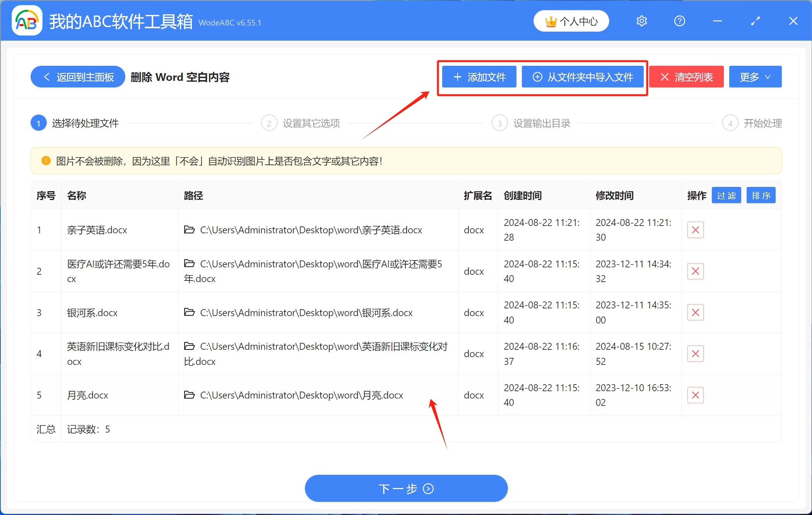
Task: Remove 银河系.docx using its red X icon
Action: [695, 313]
